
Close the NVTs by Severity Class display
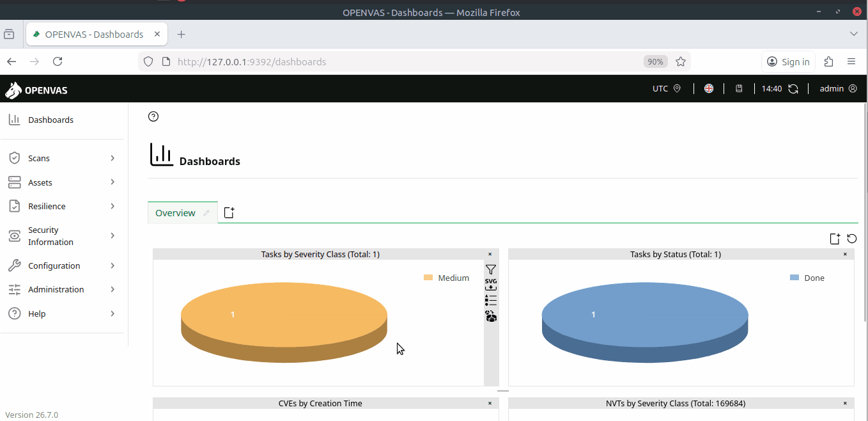click(845, 403)
